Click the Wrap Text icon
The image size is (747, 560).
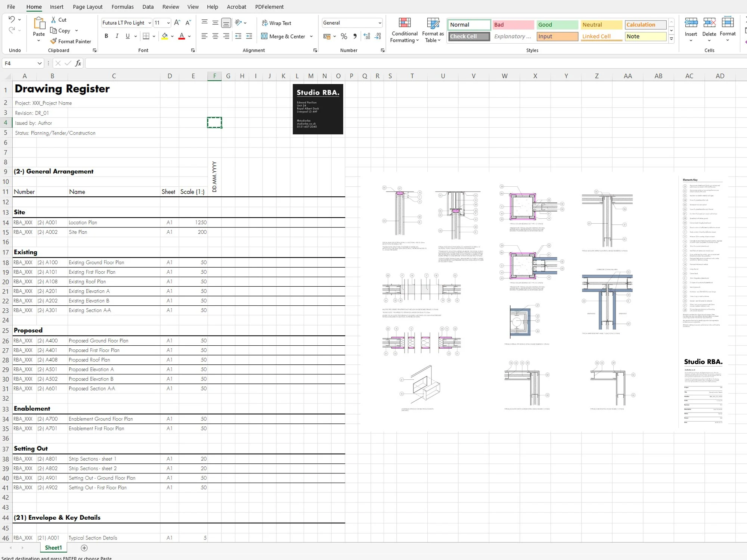click(x=265, y=23)
